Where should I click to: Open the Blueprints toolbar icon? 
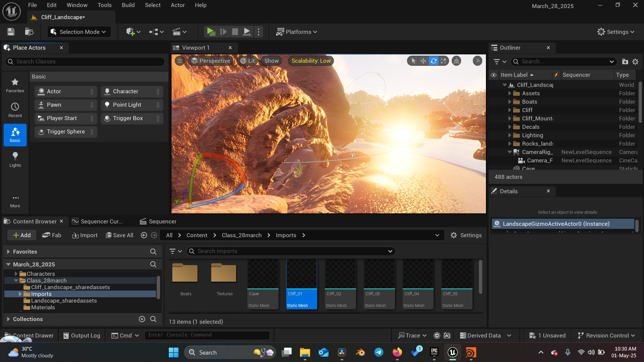156,32
